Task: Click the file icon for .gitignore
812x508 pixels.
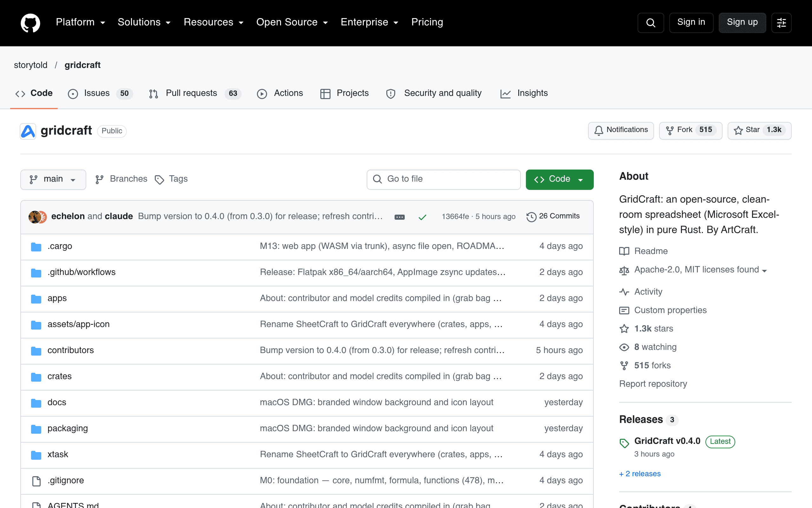Action: click(36, 481)
